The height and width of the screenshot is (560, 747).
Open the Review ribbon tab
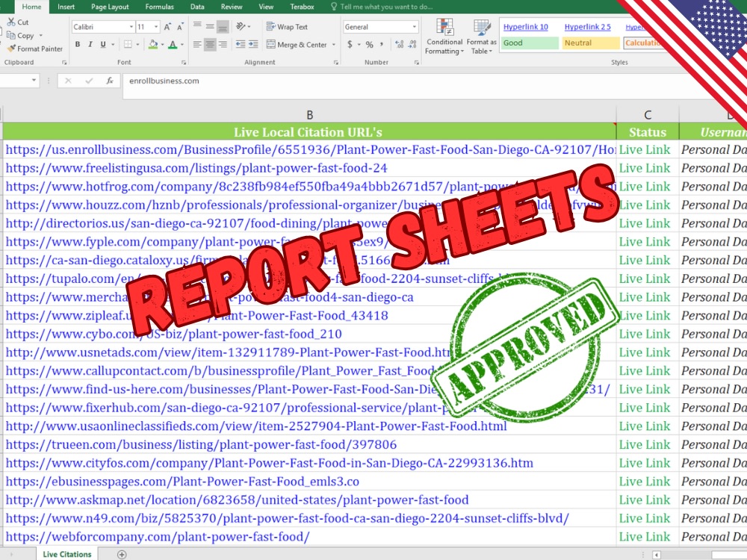point(232,7)
